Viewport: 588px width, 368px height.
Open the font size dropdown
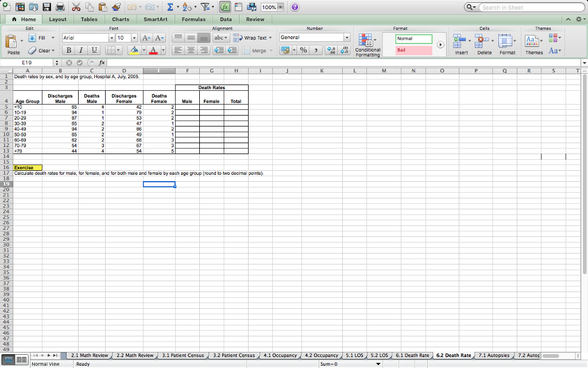pyautogui.click(x=133, y=38)
